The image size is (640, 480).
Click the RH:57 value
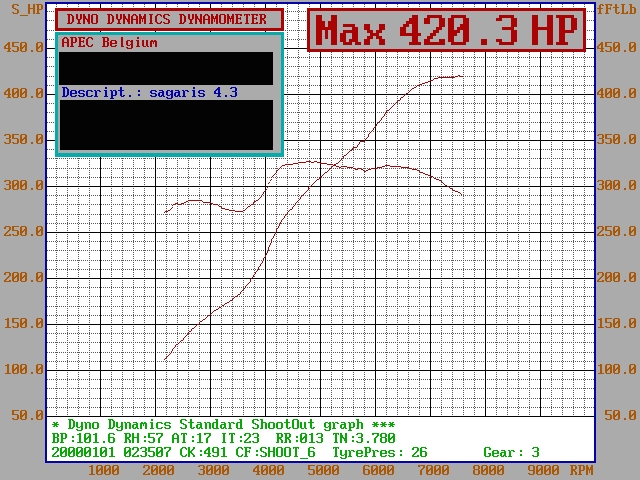(144, 439)
